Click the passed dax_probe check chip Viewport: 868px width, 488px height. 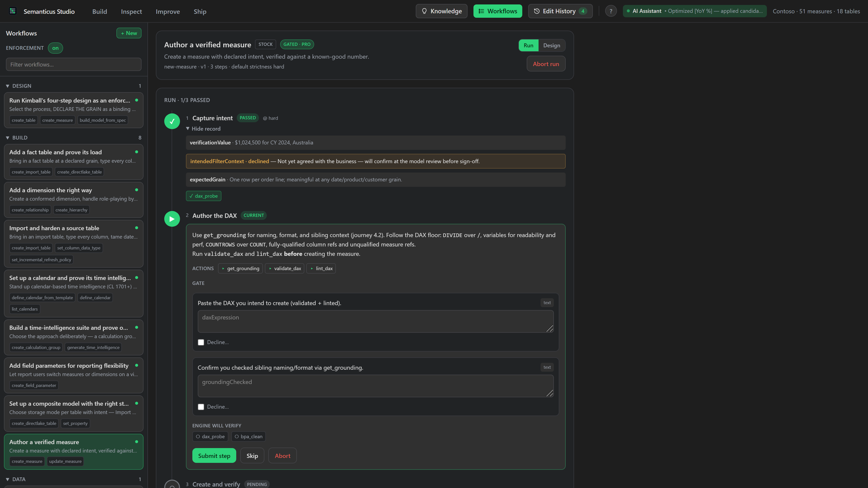tap(203, 196)
